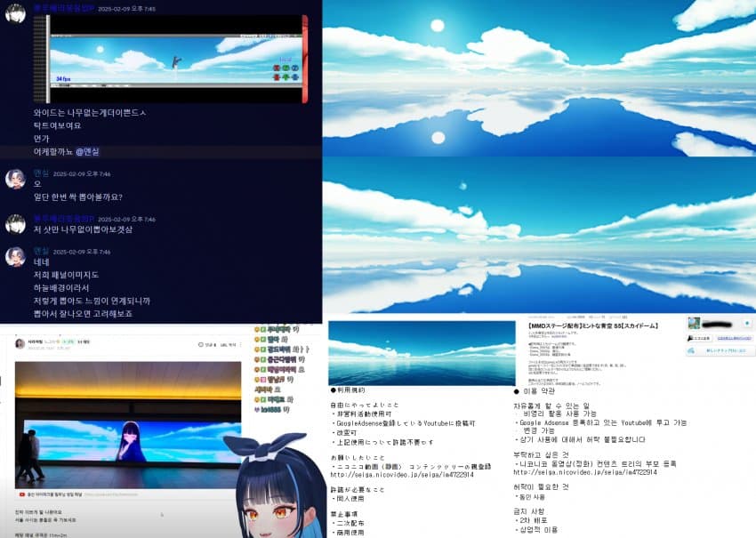Select the message '어케할까뇨'
756x538 pixels.
click(53, 151)
